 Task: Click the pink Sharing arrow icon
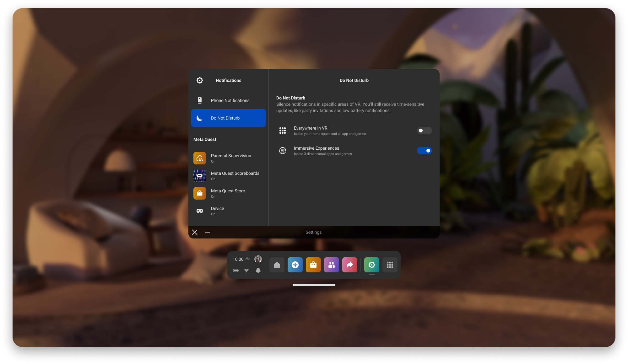tap(350, 265)
